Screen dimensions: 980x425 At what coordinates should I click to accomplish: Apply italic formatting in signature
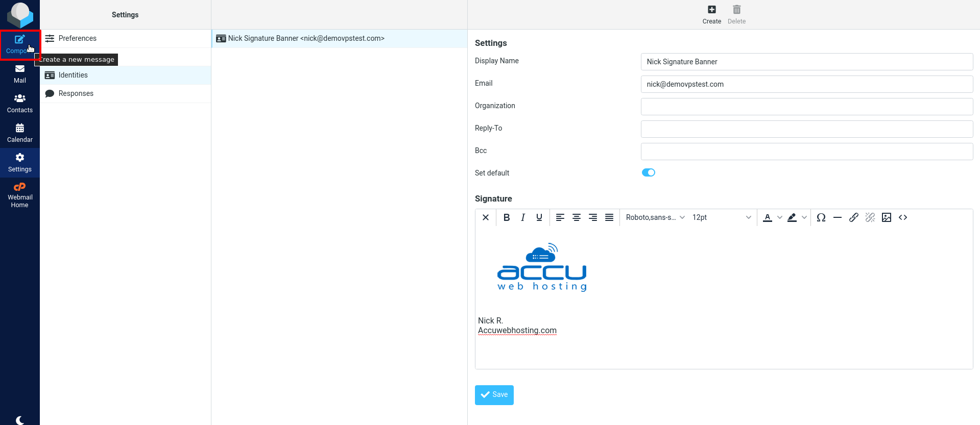(523, 217)
